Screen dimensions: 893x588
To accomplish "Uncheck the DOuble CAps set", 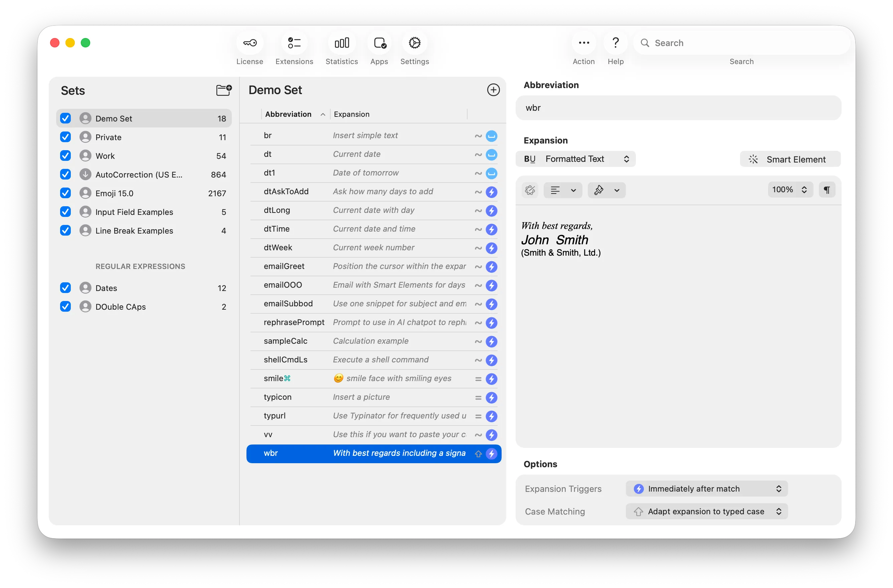I will (65, 306).
